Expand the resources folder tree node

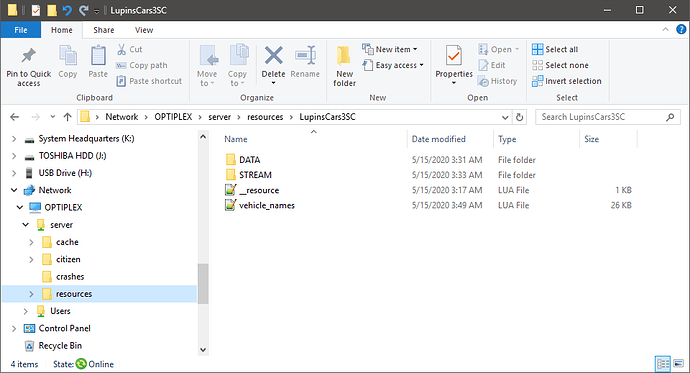[x=31, y=294]
